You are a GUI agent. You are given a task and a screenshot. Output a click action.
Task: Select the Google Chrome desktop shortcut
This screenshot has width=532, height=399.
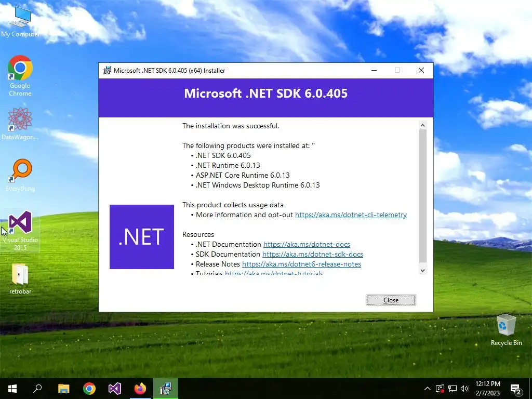point(20,76)
